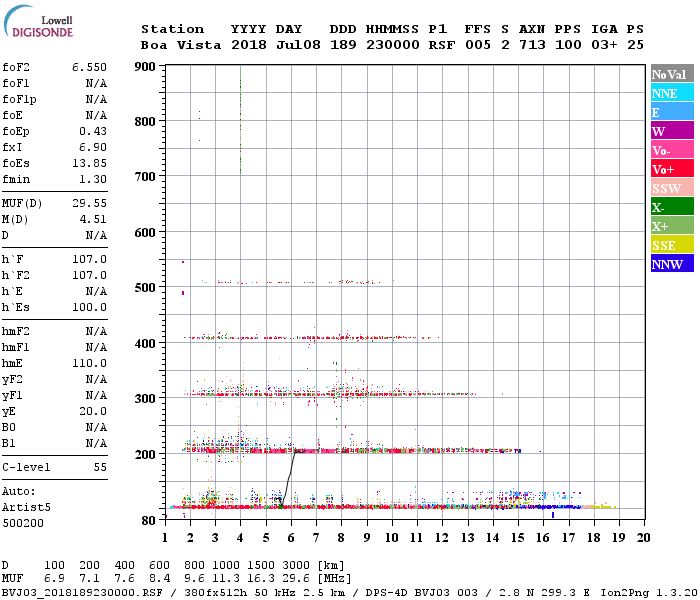Click the echo trace at 200 km
700x600 pixels.
(x=352, y=450)
